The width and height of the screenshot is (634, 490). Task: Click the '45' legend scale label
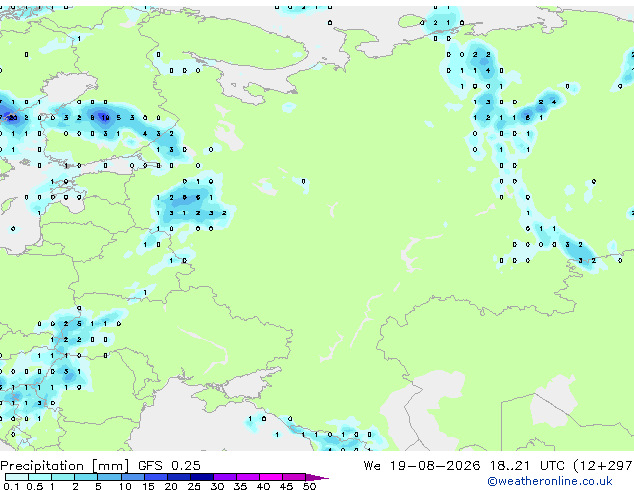coord(286,486)
